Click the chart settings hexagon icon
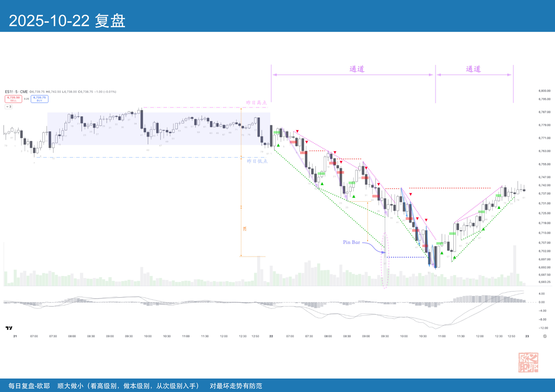 [x=545, y=336]
